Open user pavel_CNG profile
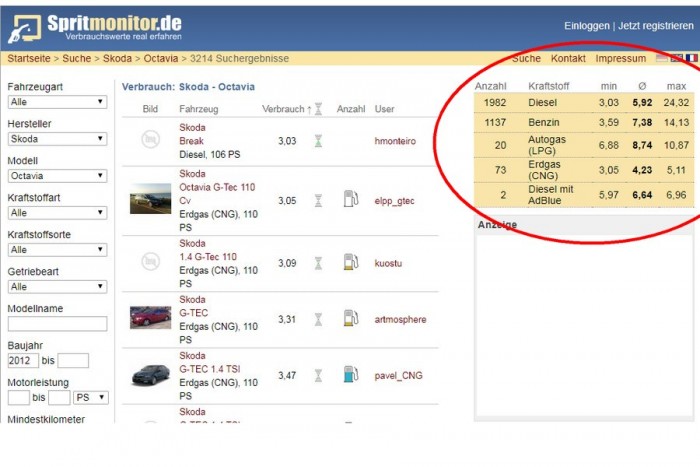 398,375
